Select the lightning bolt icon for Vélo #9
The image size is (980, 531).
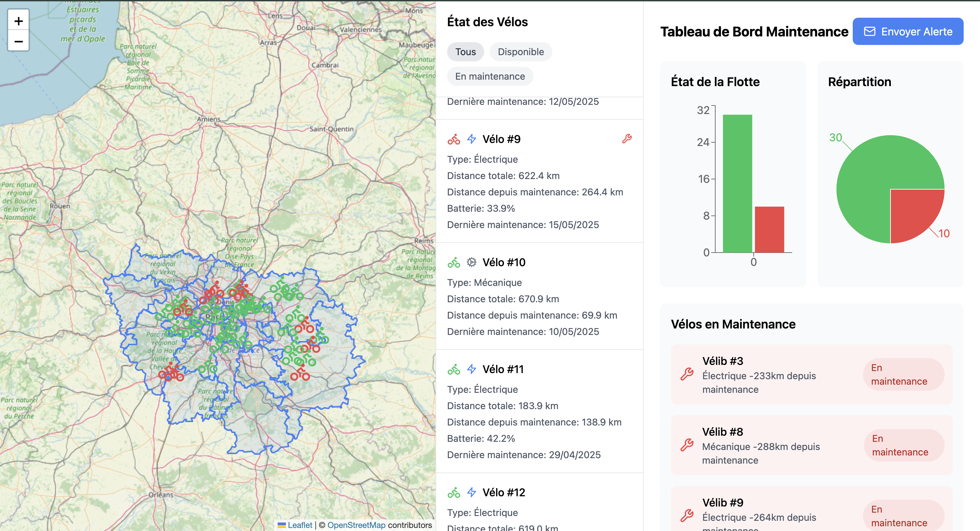471,139
